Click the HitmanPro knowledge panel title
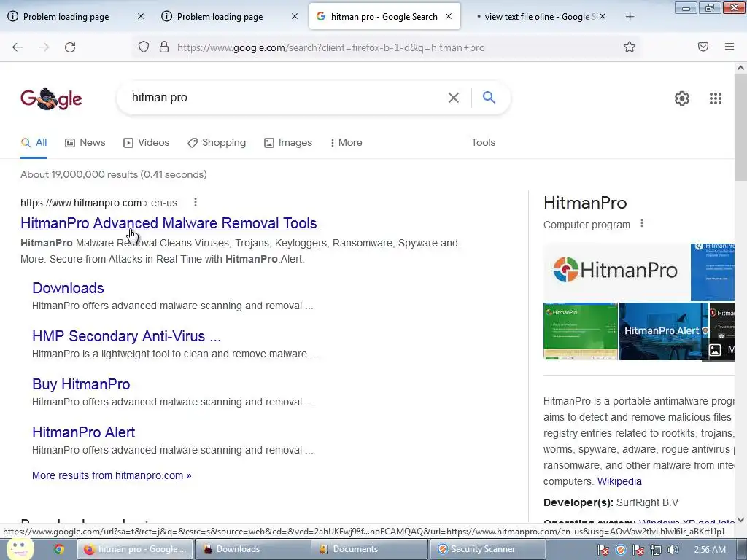The width and height of the screenshot is (747, 560). (585, 203)
